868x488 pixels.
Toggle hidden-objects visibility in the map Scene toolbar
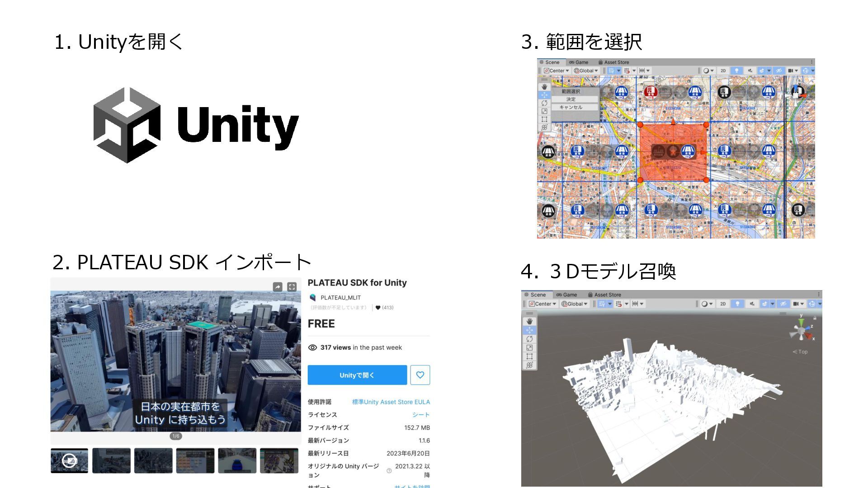click(778, 70)
